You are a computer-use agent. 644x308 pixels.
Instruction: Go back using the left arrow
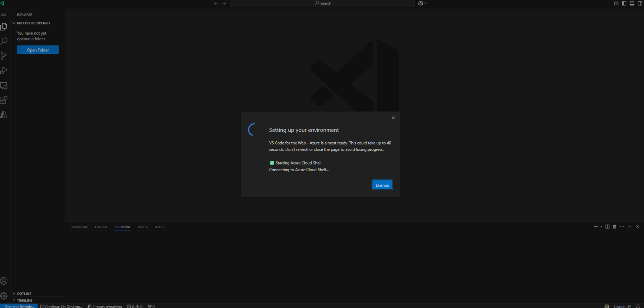[x=216, y=4]
